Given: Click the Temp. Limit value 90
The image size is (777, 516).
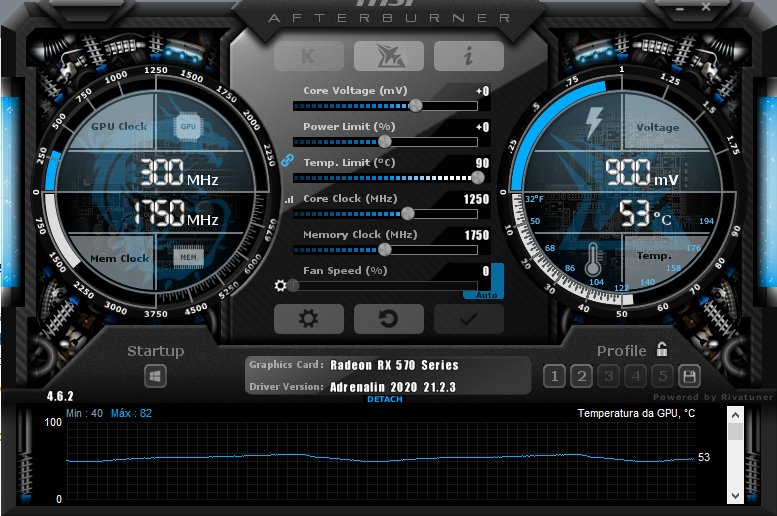Looking at the screenshot, I should [x=482, y=163].
